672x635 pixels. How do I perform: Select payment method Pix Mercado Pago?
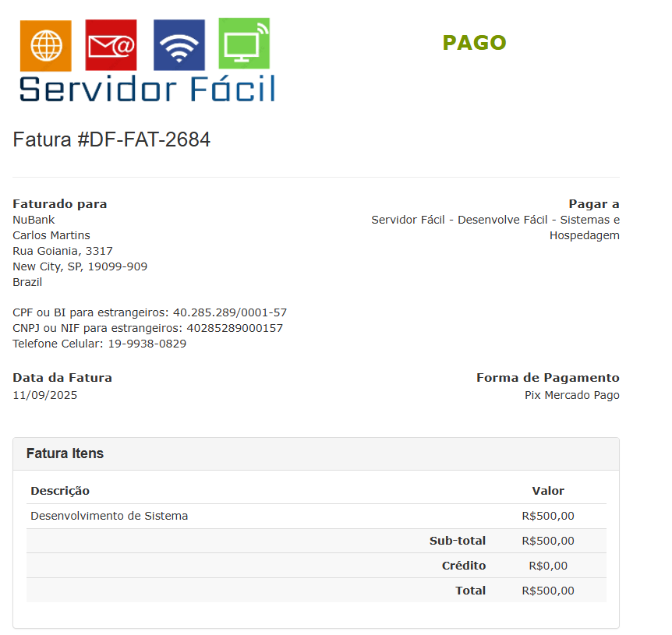tap(572, 395)
